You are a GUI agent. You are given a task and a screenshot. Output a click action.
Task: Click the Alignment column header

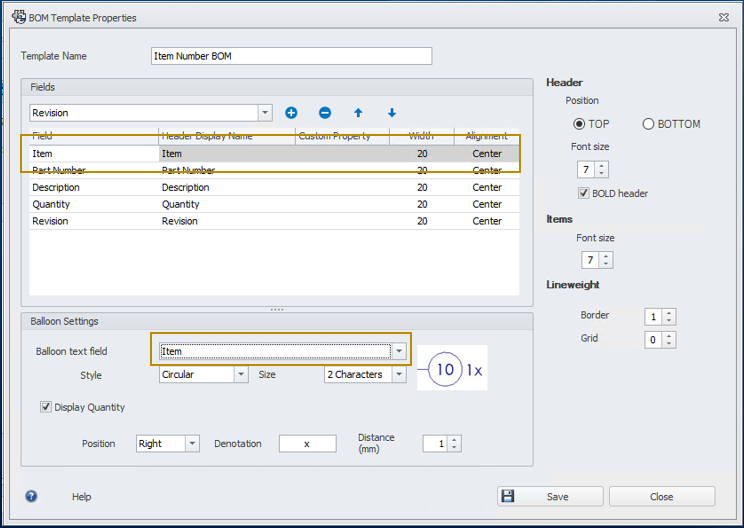tap(487, 136)
